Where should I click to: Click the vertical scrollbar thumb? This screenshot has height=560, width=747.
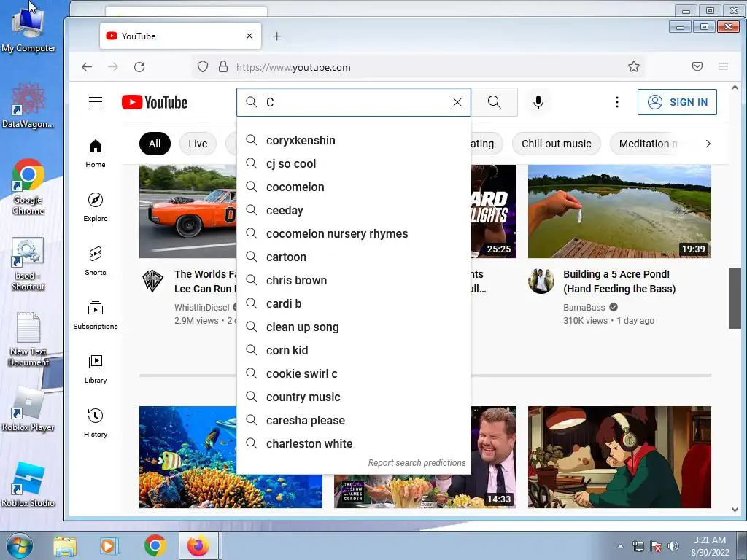pyautogui.click(x=734, y=298)
